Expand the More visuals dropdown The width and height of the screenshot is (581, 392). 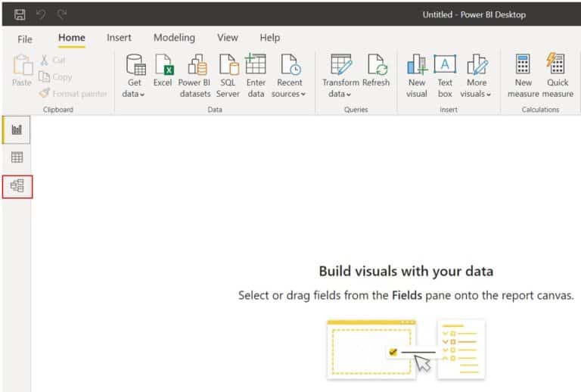tap(476, 76)
